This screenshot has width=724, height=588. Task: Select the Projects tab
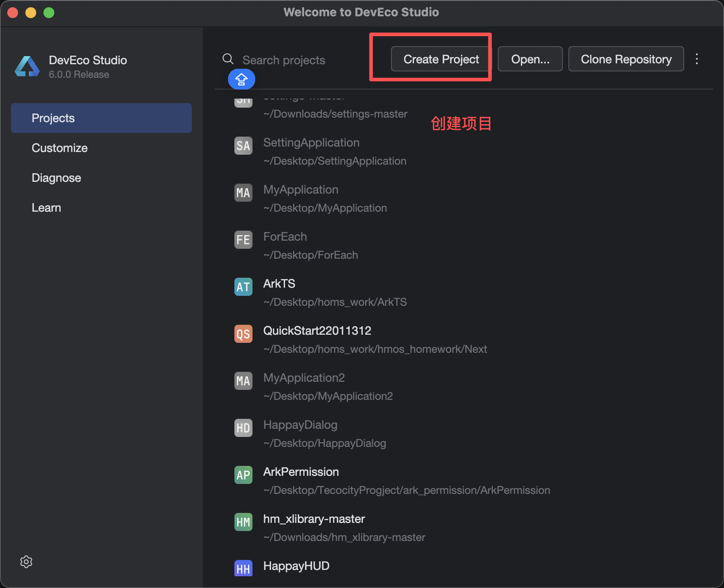point(101,118)
